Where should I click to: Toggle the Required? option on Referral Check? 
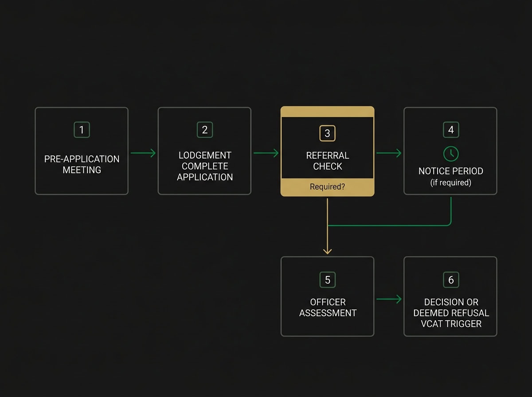click(x=327, y=187)
